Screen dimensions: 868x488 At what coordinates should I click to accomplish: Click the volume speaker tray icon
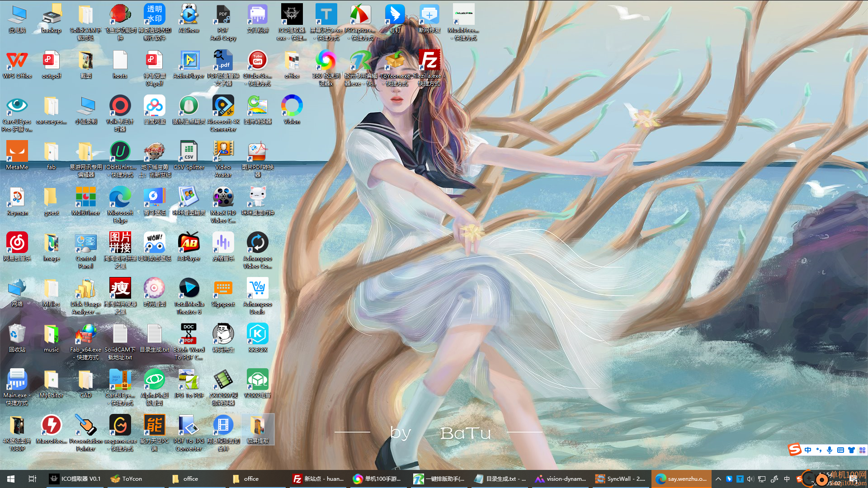(750, 479)
